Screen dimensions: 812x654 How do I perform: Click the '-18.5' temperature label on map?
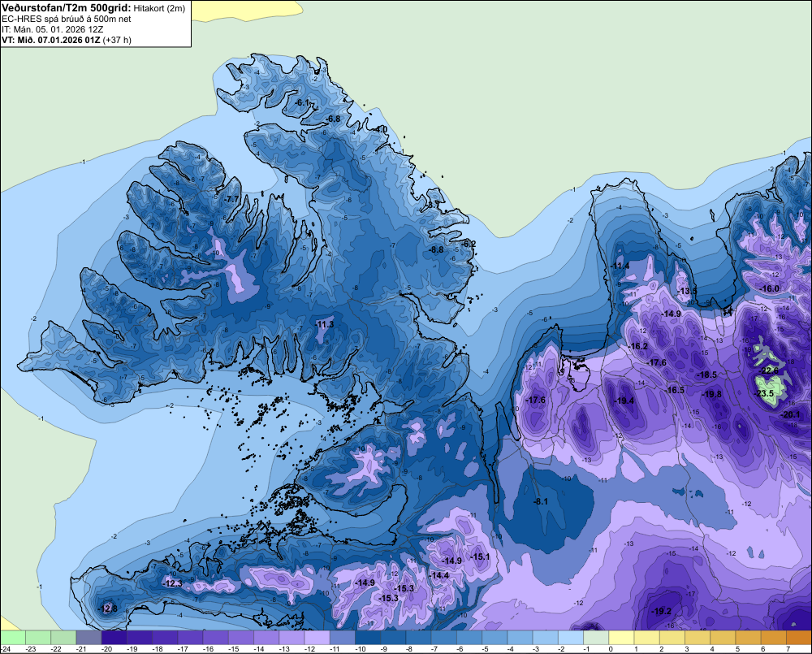707,375
